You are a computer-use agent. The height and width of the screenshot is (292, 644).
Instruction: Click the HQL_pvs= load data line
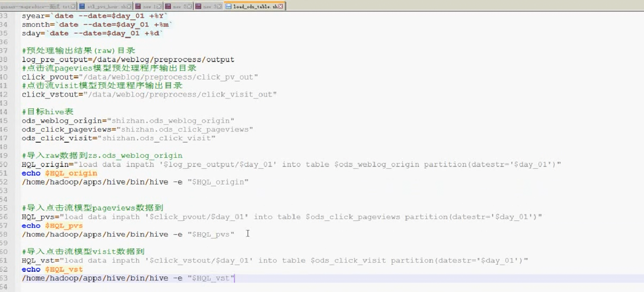click(282, 217)
